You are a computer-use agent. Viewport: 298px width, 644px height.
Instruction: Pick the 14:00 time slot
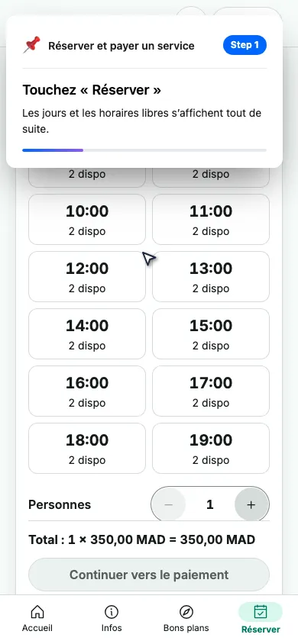87,334
